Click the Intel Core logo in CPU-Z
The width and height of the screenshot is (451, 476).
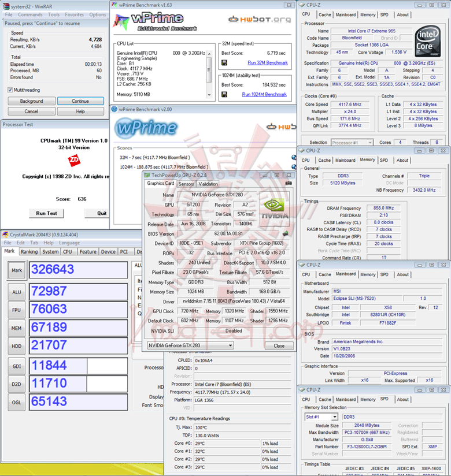428,42
